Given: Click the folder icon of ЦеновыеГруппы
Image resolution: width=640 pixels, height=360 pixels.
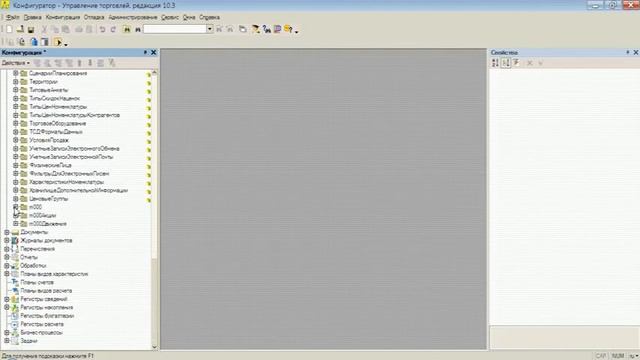Looking at the screenshot, I should click(x=24, y=199).
